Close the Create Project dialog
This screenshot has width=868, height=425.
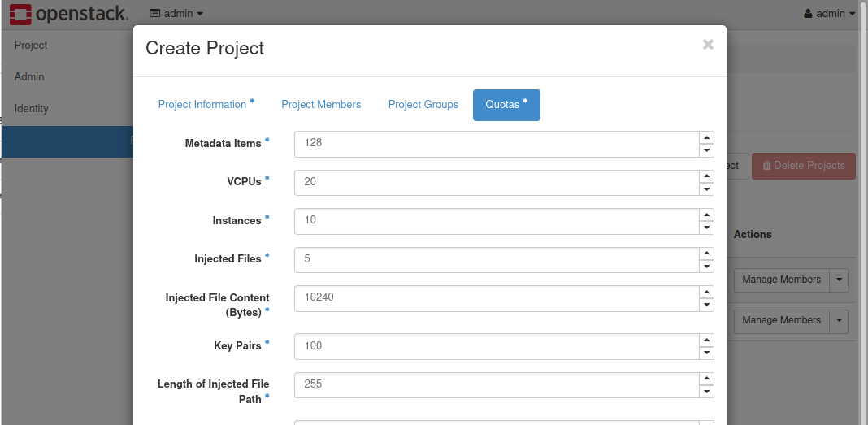coord(708,45)
